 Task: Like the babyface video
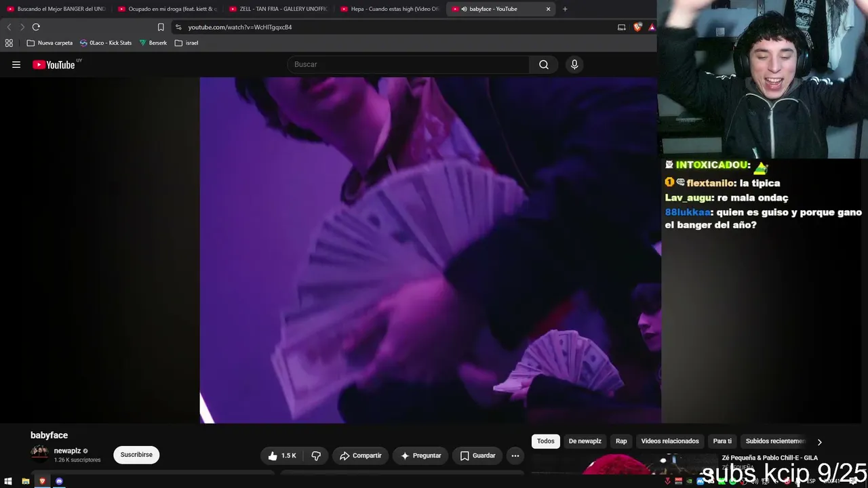282,455
